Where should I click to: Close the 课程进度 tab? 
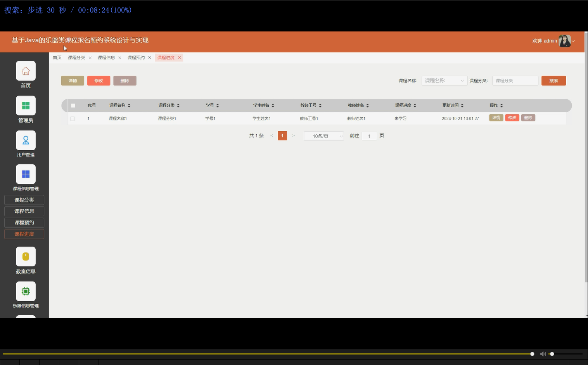(x=180, y=57)
